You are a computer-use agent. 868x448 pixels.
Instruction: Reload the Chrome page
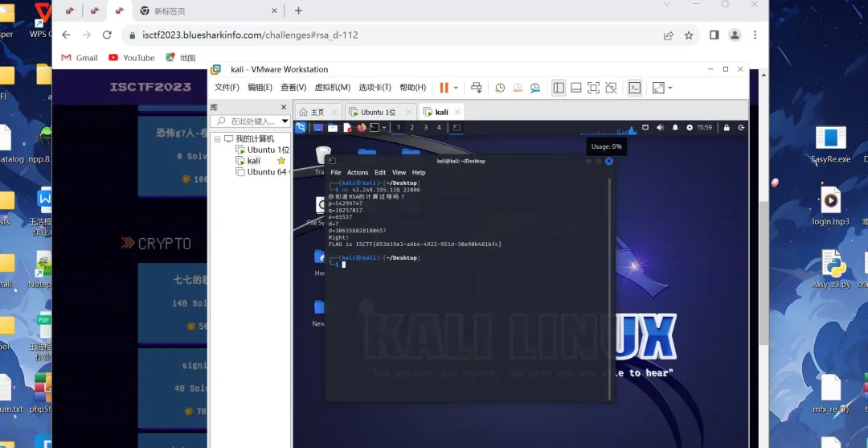coord(108,35)
